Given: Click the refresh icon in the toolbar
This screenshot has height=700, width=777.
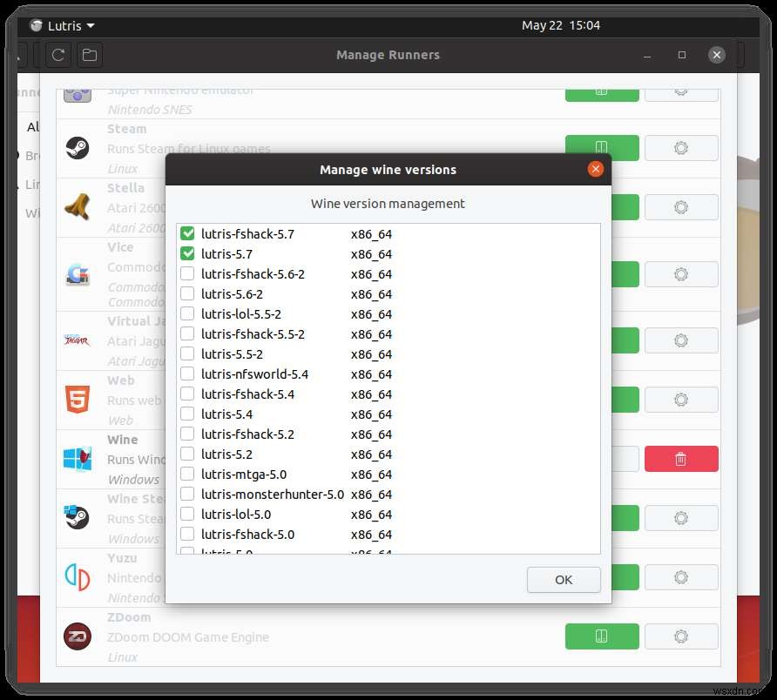Looking at the screenshot, I should tap(57, 54).
